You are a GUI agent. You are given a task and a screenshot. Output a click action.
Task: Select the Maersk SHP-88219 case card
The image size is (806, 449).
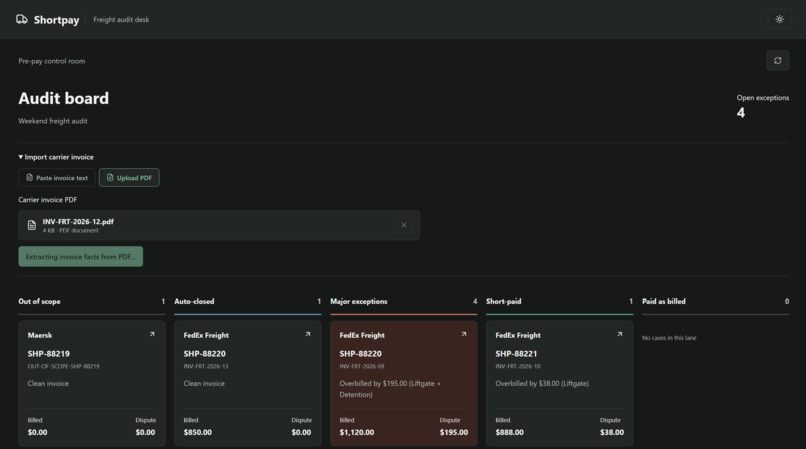coord(91,383)
